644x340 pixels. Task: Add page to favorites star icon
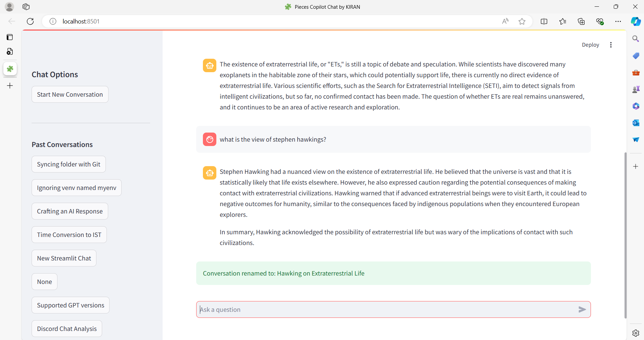coord(522,21)
